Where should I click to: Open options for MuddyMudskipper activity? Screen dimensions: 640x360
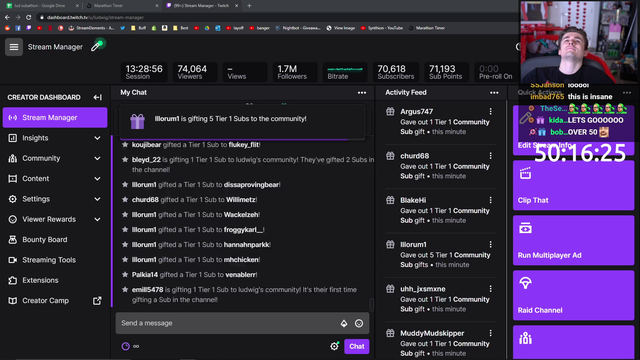[490, 333]
